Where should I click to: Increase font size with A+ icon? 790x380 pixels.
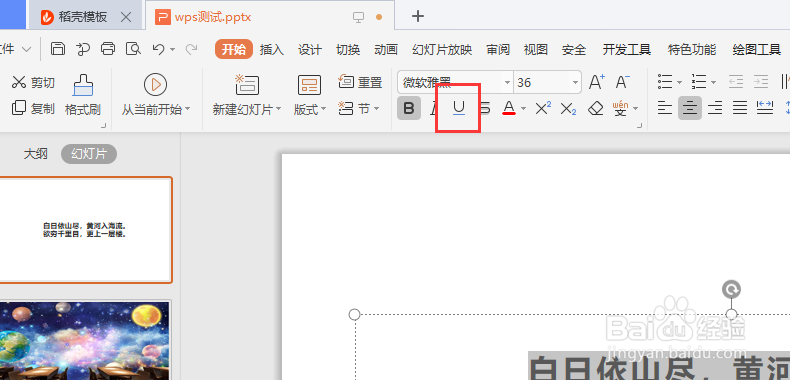pos(597,82)
